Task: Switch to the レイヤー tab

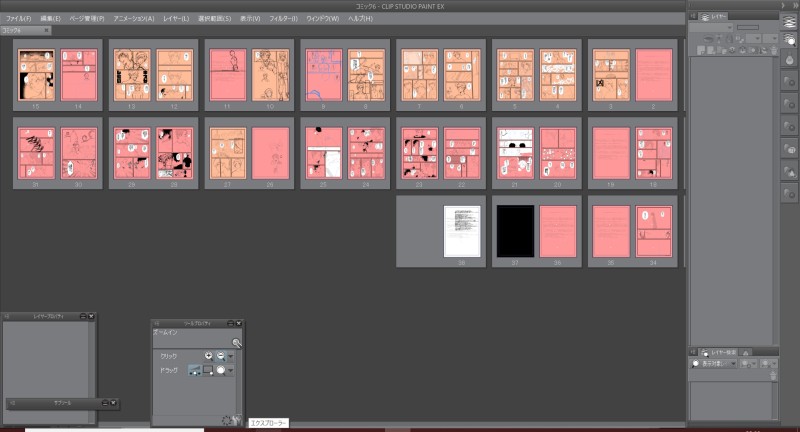Action: coord(714,17)
